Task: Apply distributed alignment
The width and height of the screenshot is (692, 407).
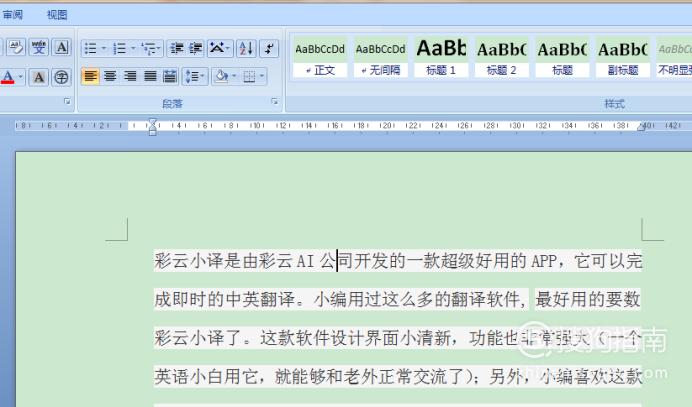Action: pos(170,76)
